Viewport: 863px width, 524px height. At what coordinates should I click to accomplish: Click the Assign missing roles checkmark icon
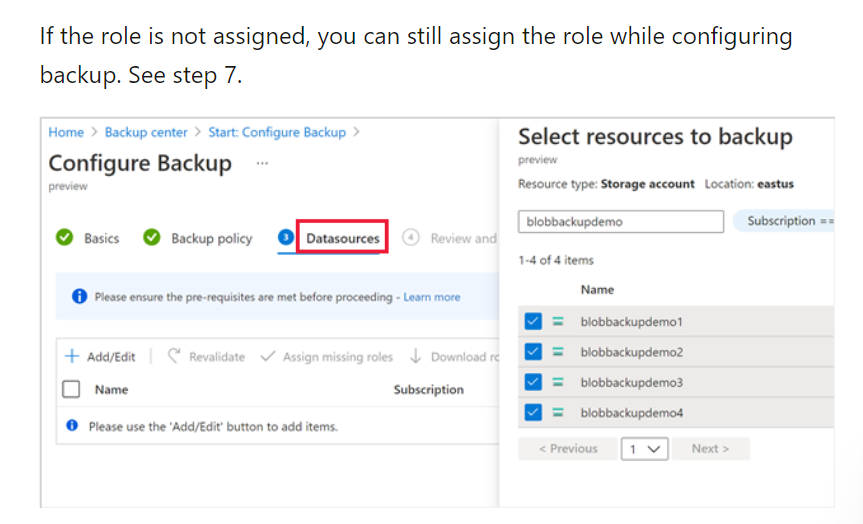[x=268, y=357]
